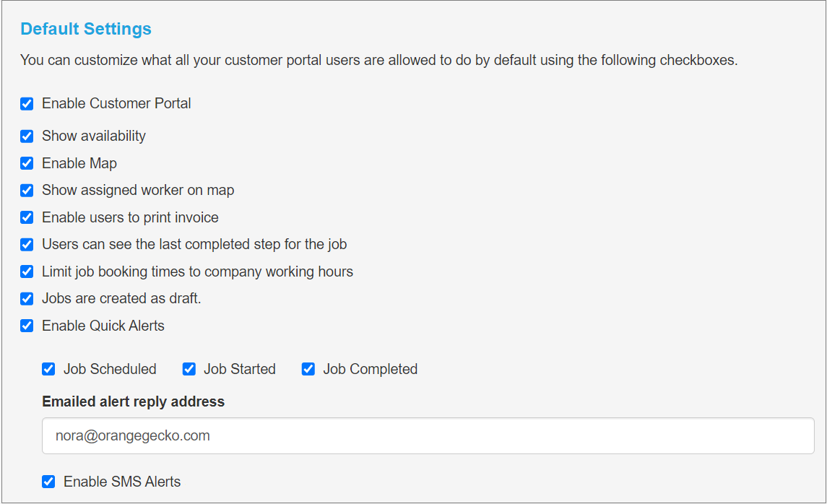This screenshot has width=827, height=504.
Task: Select the Default Settings heading text
Action: pyautogui.click(x=86, y=28)
